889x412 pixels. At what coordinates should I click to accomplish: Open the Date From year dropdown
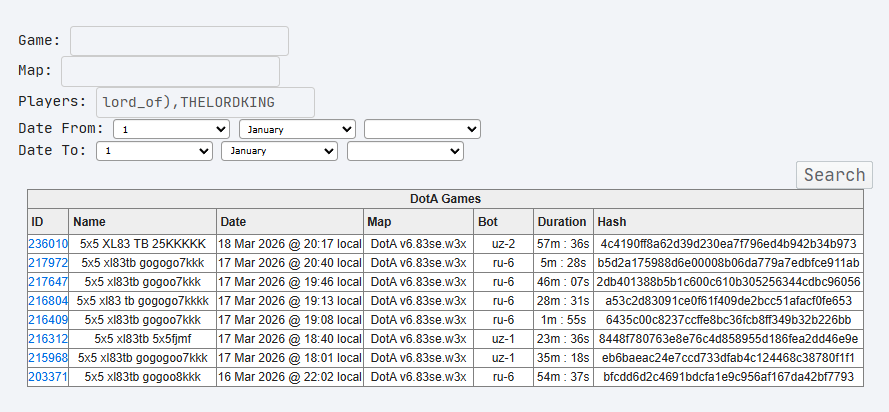tap(422, 129)
